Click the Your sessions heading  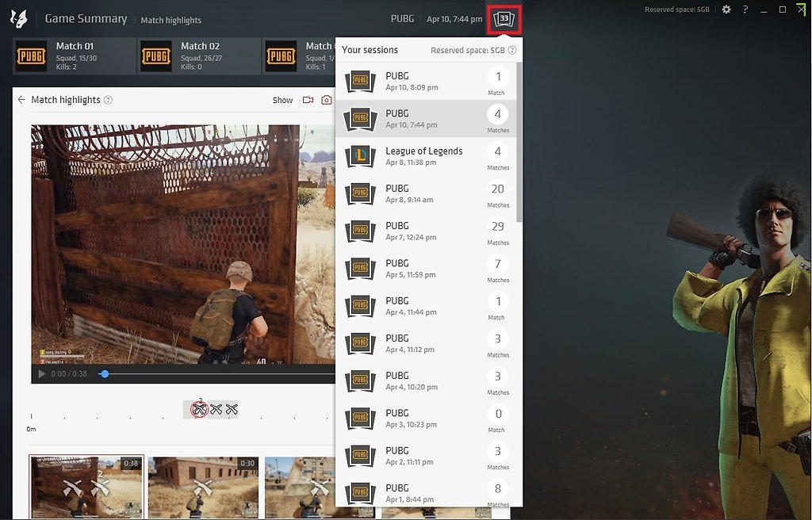coord(370,50)
